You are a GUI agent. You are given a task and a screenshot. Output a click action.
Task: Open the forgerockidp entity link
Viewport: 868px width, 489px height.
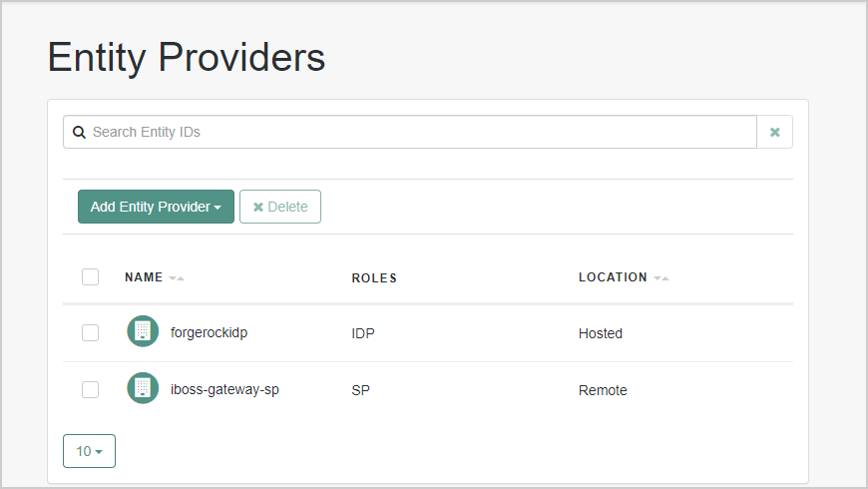pyautogui.click(x=209, y=333)
